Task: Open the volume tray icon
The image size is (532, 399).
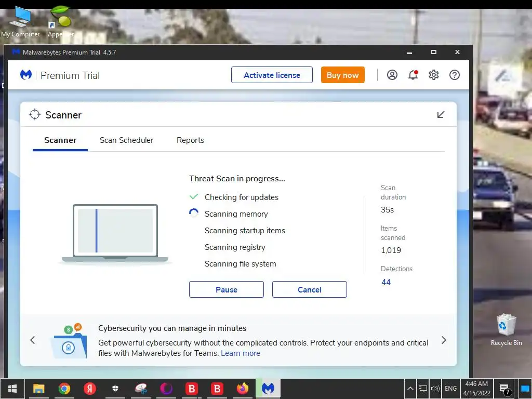Action: (x=435, y=389)
